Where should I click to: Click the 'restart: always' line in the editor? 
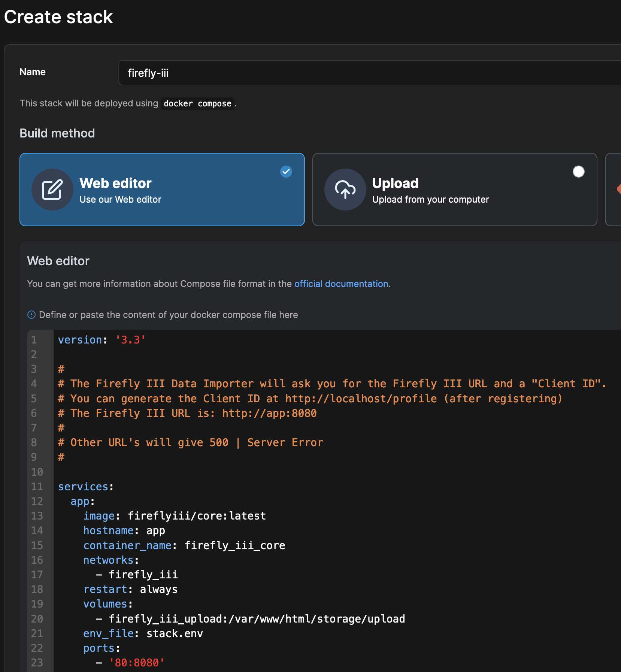click(x=130, y=590)
